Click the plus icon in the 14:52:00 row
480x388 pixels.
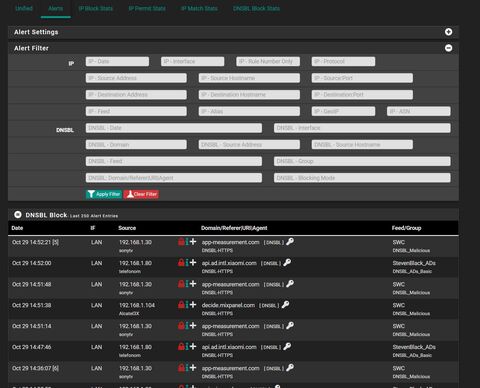point(193,262)
